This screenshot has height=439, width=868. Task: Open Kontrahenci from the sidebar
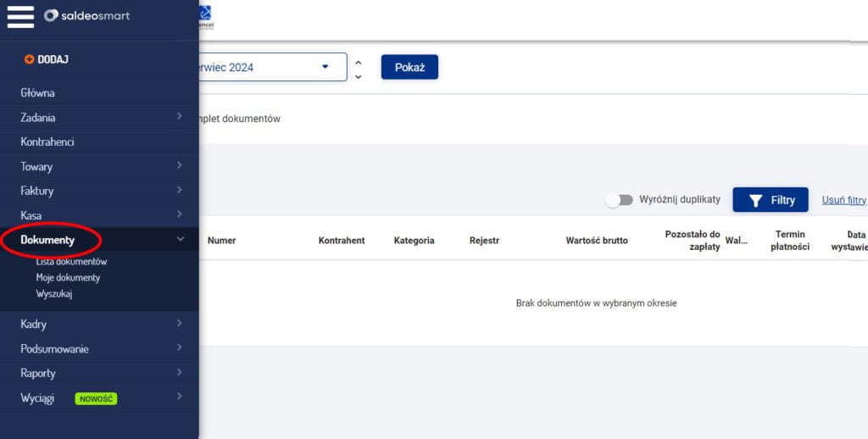(x=47, y=142)
